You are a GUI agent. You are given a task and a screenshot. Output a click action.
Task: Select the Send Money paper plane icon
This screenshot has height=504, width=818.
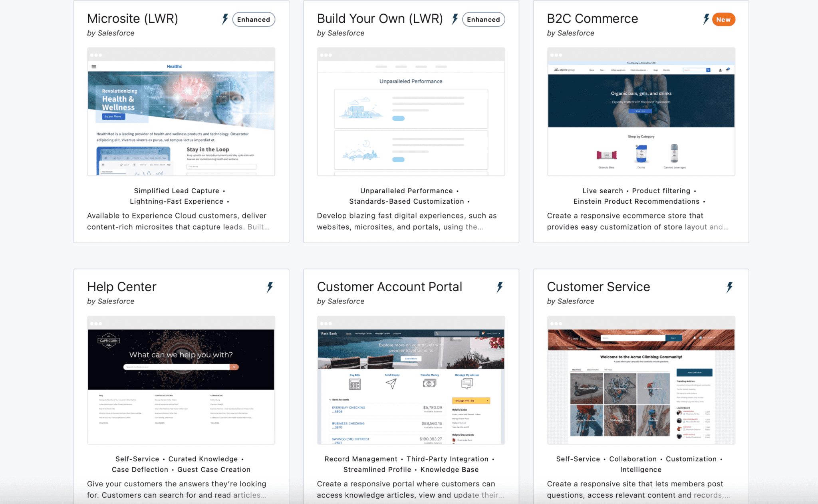(x=391, y=383)
